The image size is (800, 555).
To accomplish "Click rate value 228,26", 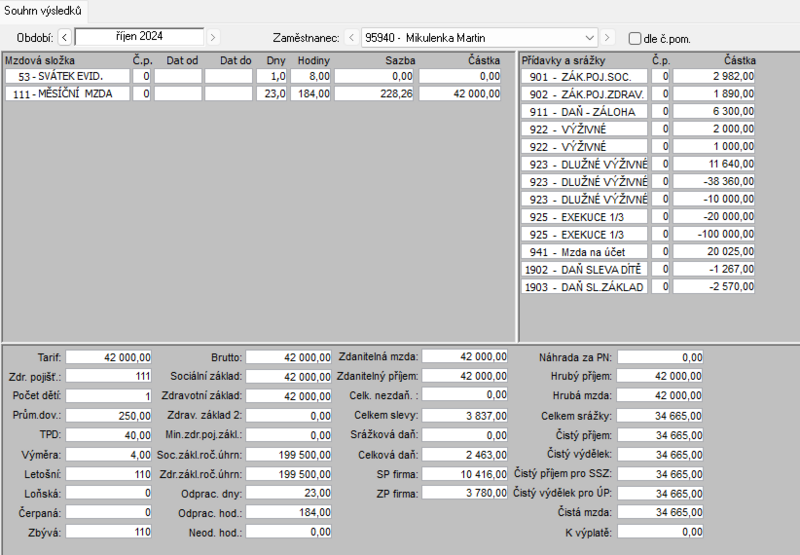I will (374, 94).
